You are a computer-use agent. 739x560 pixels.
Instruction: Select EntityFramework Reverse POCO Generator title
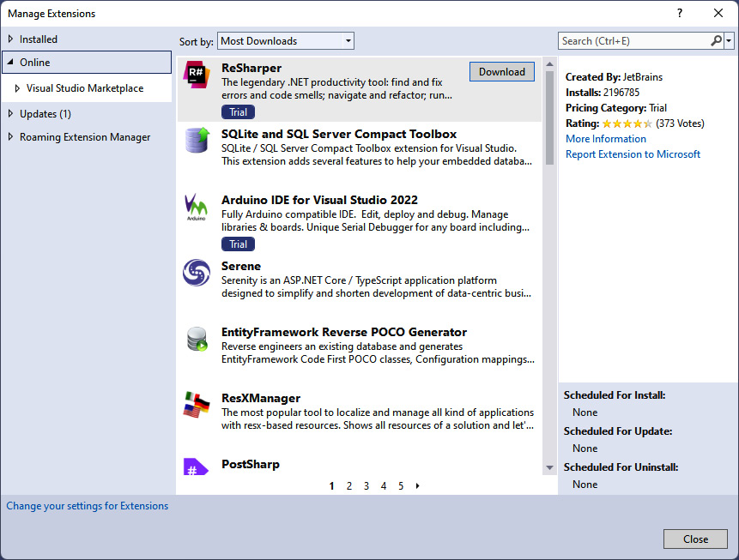[344, 332]
